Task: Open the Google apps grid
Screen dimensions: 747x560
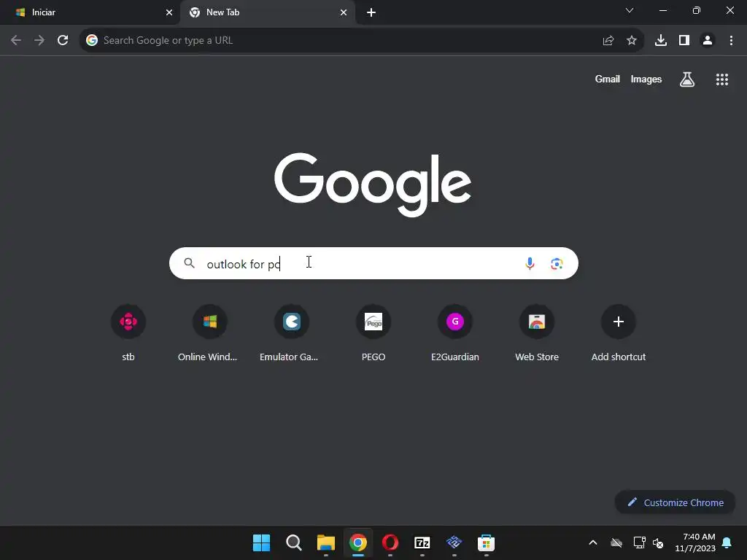Action: tap(722, 79)
